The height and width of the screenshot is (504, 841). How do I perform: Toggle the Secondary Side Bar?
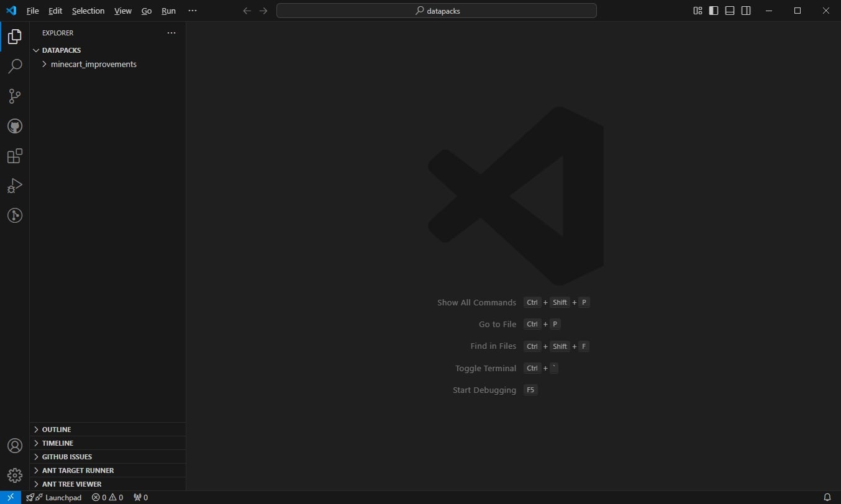point(745,11)
